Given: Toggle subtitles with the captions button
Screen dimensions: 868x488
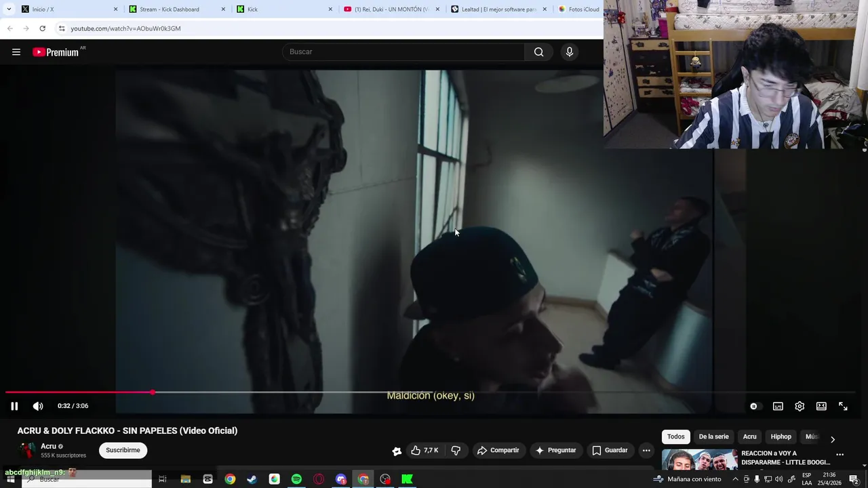Looking at the screenshot, I should 778,406.
